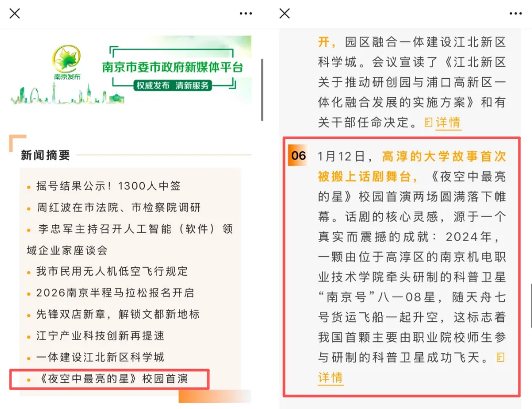
Task: Select 我市民用无人机低空飞行规定 item
Action: tap(112, 271)
